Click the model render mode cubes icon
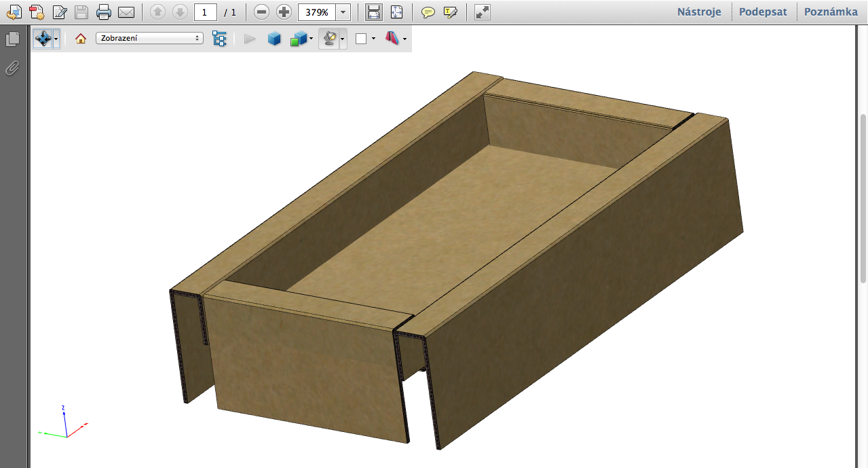Image resolution: width=868 pixels, height=468 pixels. point(298,39)
